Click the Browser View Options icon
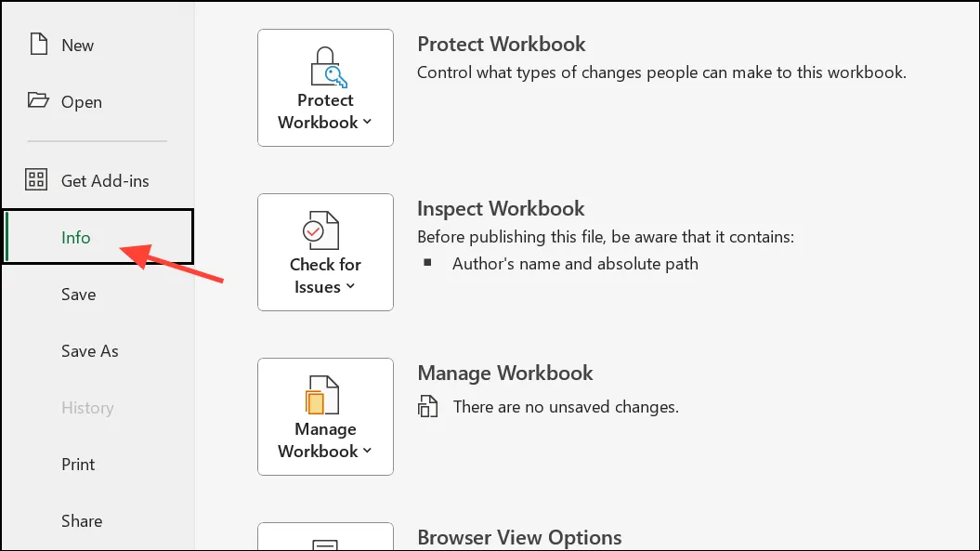The width and height of the screenshot is (980, 551). pos(325,544)
